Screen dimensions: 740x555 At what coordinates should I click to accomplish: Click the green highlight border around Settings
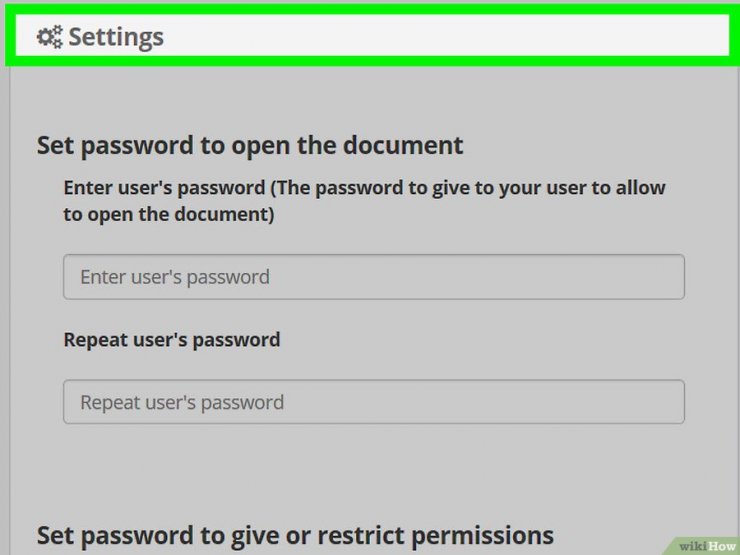point(370,9)
